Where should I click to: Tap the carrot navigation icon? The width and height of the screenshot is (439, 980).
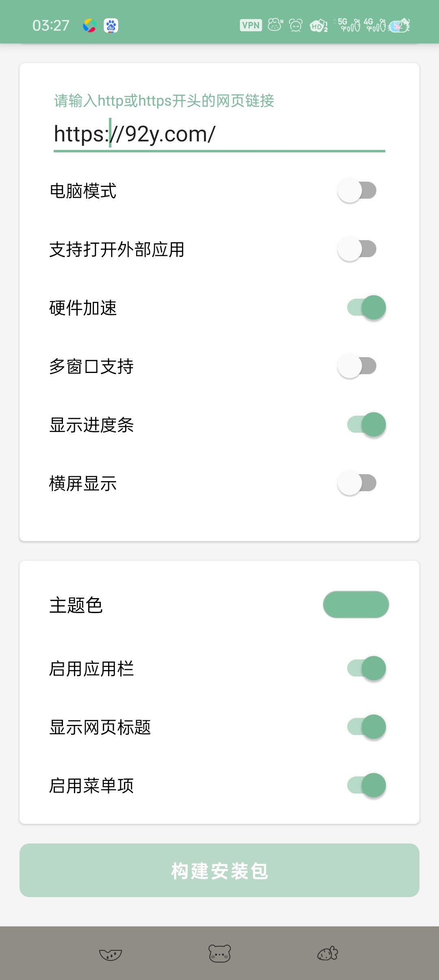point(328,953)
